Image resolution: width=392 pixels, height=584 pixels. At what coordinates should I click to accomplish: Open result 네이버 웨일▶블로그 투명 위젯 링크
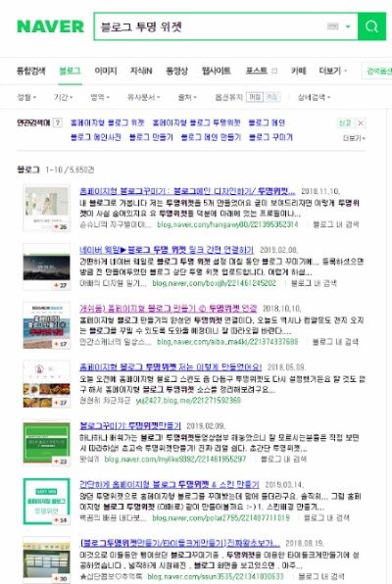167,250
